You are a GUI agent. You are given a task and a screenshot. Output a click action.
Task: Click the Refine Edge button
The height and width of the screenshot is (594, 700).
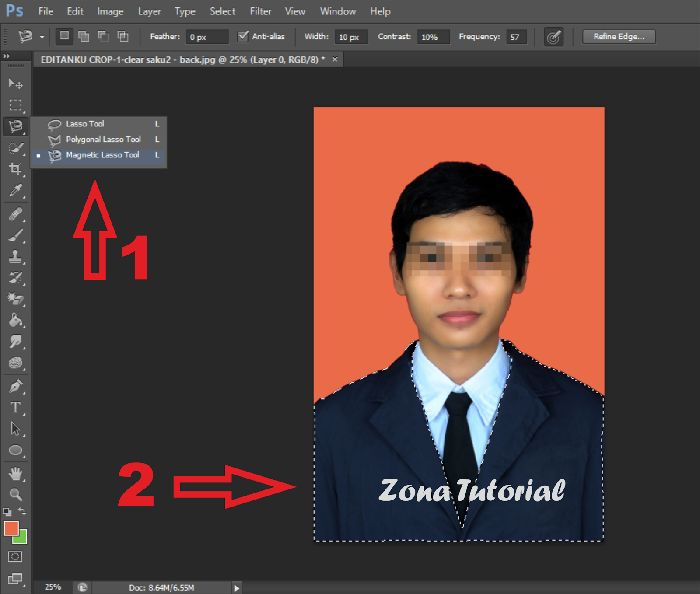pyautogui.click(x=619, y=37)
